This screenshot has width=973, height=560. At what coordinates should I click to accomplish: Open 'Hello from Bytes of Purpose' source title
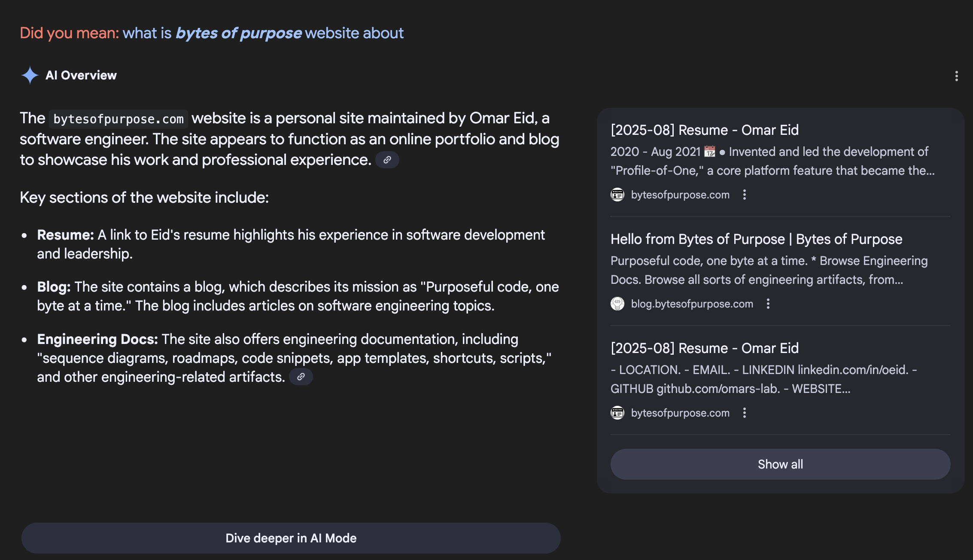point(756,239)
